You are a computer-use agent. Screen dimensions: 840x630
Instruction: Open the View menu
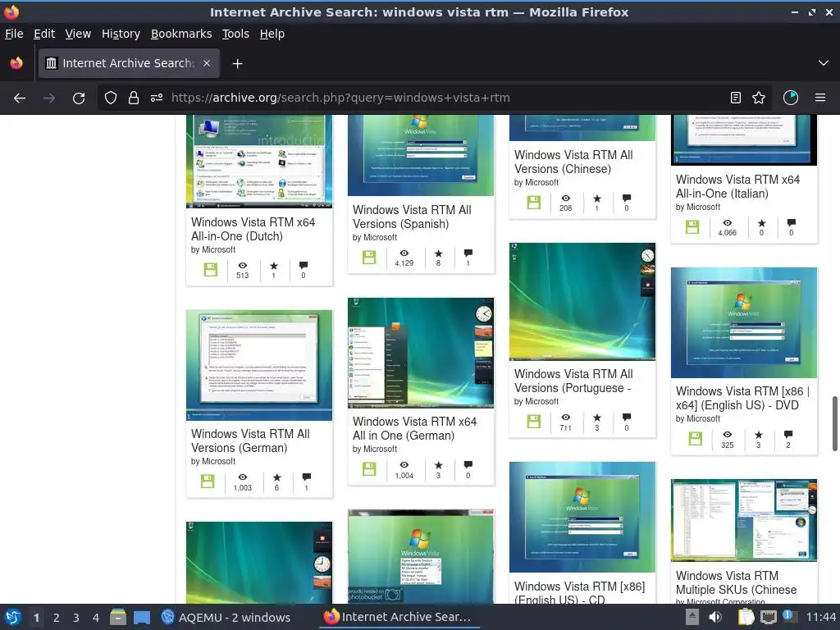click(78, 34)
